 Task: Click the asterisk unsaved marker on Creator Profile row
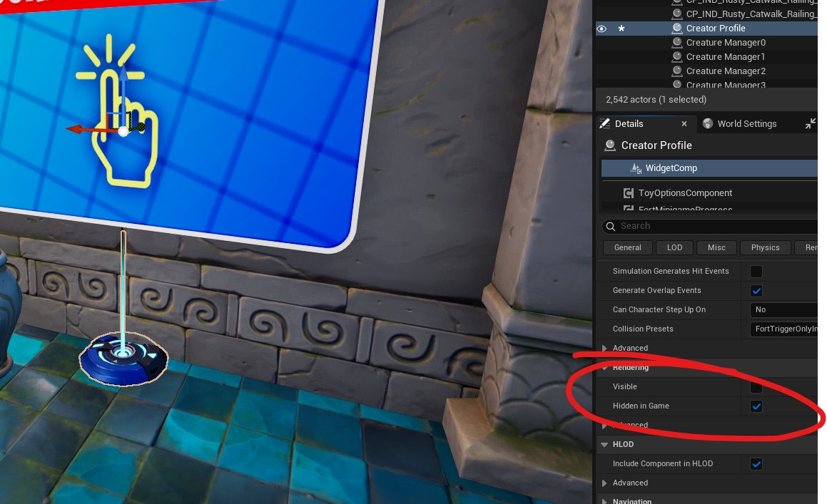621,29
